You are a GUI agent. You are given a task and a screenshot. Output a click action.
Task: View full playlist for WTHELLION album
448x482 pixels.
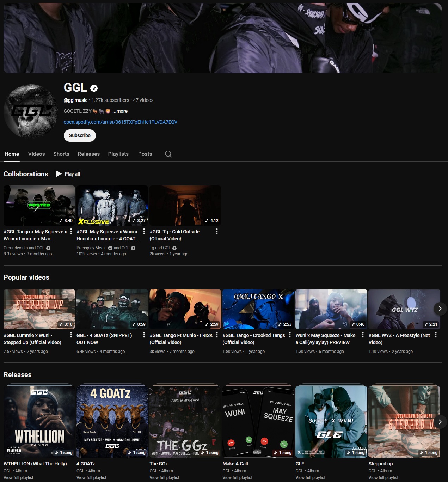click(x=19, y=478)
